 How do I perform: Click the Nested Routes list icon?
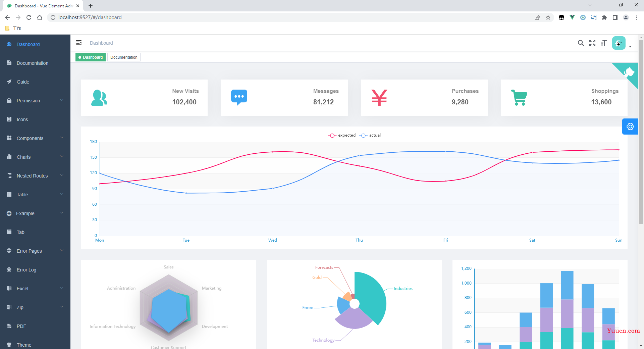point(9,176)
